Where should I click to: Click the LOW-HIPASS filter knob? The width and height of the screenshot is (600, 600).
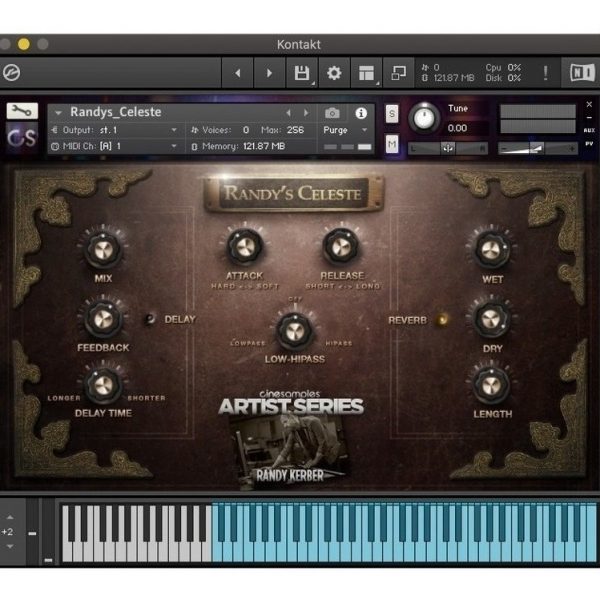pos(295,331)
